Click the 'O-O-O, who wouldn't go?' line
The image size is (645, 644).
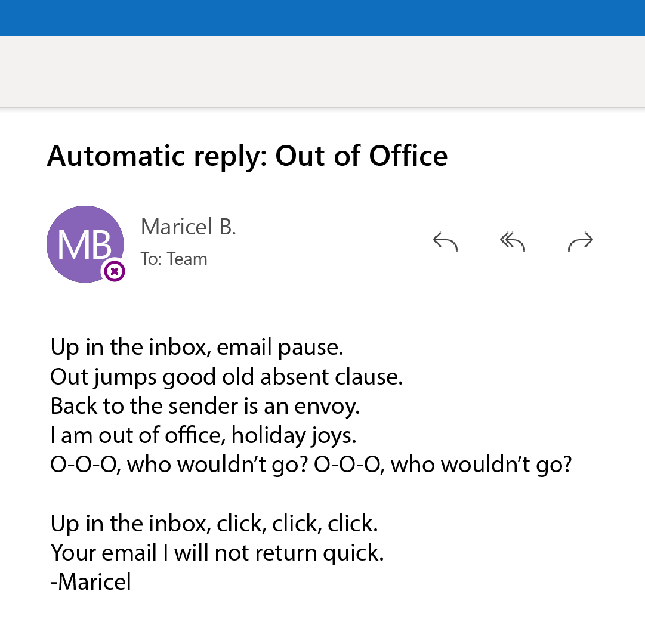pos(311,465)
